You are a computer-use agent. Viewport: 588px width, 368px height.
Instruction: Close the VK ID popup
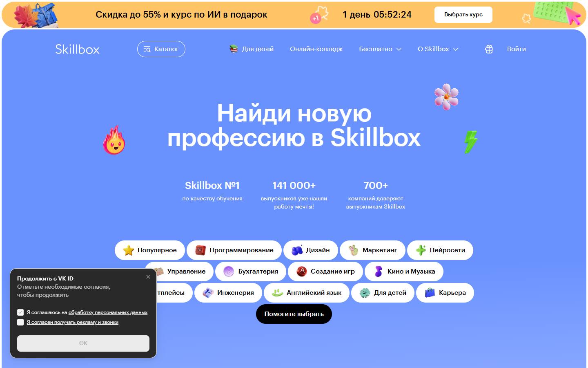tap(148, 277)
